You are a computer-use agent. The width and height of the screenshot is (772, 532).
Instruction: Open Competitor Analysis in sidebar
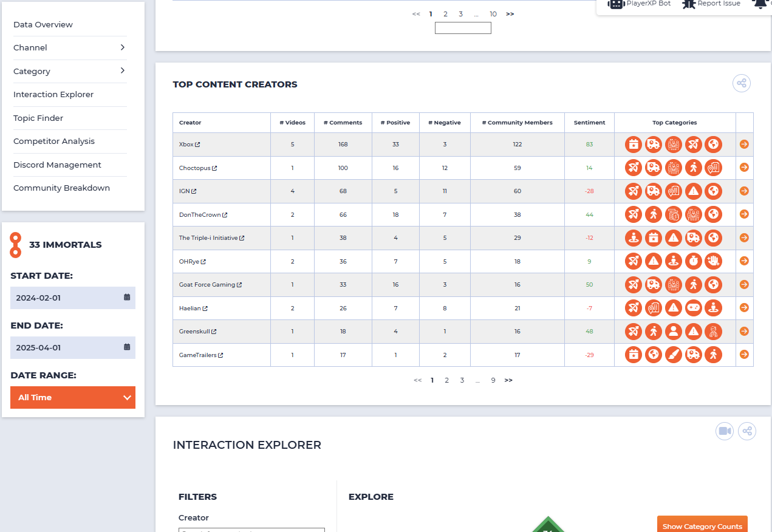(54, 141)
